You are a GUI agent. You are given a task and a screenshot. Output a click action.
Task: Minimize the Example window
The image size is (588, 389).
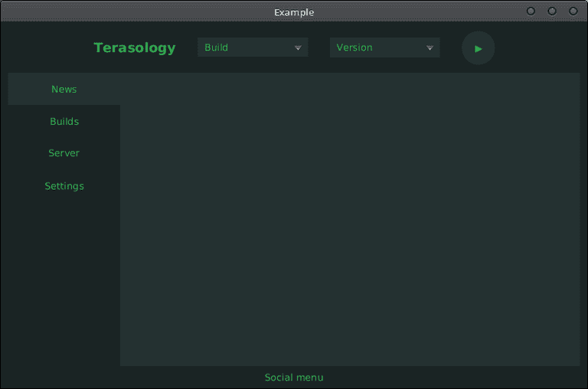[x=531, y=11]
